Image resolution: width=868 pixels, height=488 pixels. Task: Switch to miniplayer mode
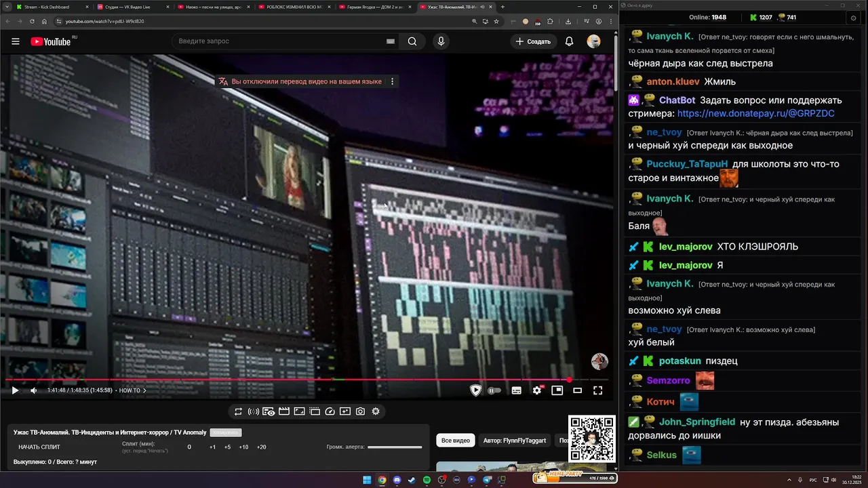(557, 390)
